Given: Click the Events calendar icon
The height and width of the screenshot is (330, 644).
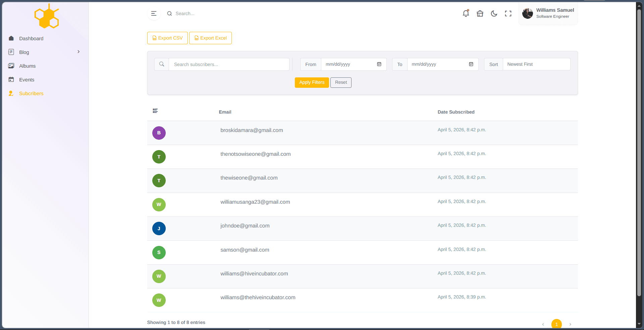Looking at the screenshot, I should coord(11,79).
